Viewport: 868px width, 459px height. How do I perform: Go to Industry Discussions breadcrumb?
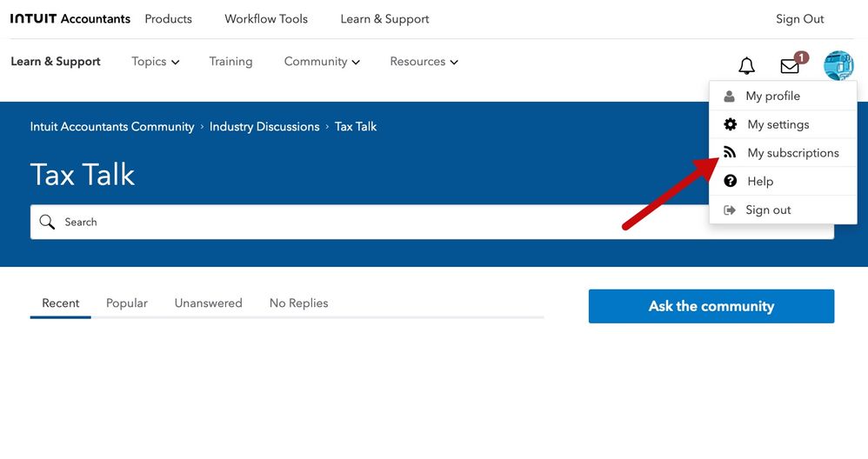[264, 127]
